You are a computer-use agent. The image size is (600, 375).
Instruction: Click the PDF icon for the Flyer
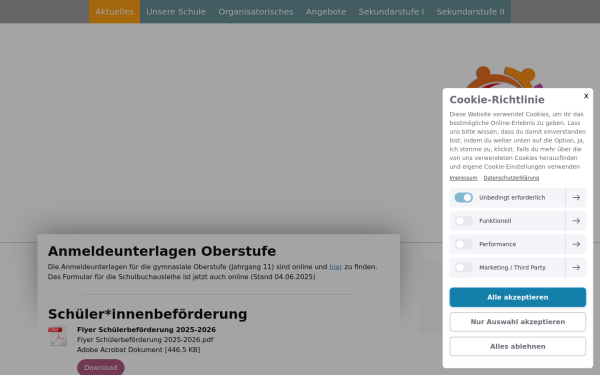(x=58, y=336)
